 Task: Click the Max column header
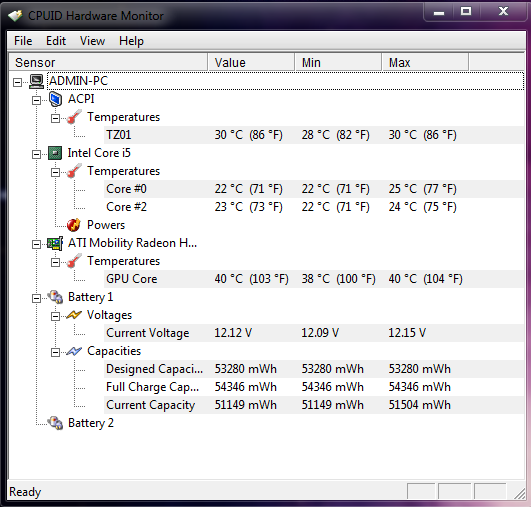point(425,62)
